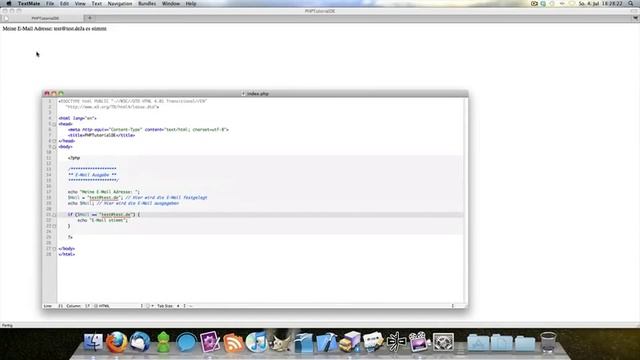640x360 pixels.
Task: Click the page output text 'Meine E-Mail Adresse'
Action: [x=28, y=29]
